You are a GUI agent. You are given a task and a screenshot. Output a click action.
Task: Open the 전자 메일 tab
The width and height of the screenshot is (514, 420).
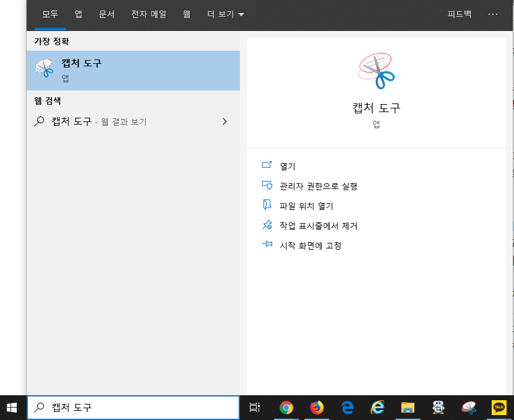(149, 14)
